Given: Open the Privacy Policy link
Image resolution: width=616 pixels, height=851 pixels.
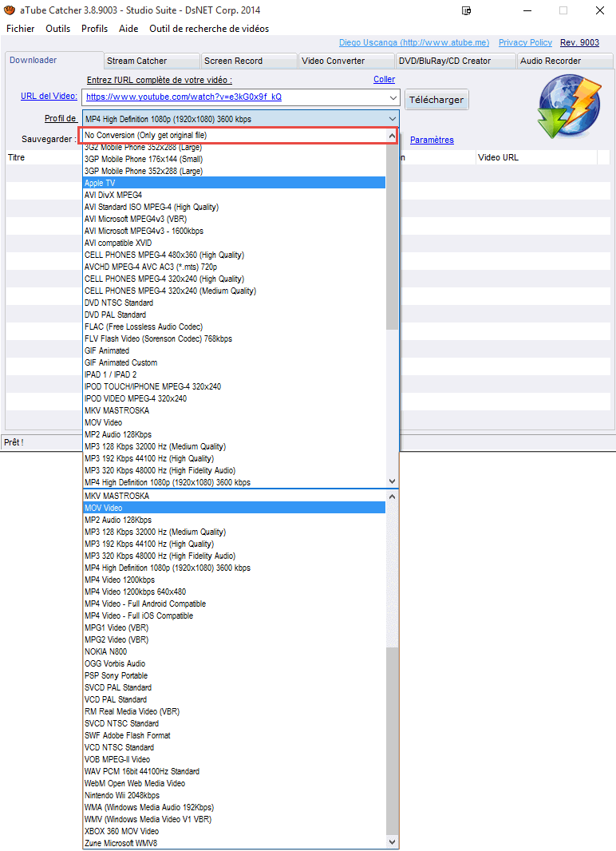Looking at the screenshot, I should (x=525, y=42).
